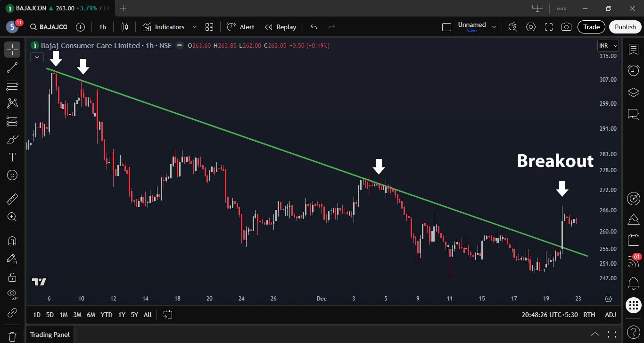Save the Unnamed chart layout
This screenshot has height=343, width=644.
coord(471,31)
